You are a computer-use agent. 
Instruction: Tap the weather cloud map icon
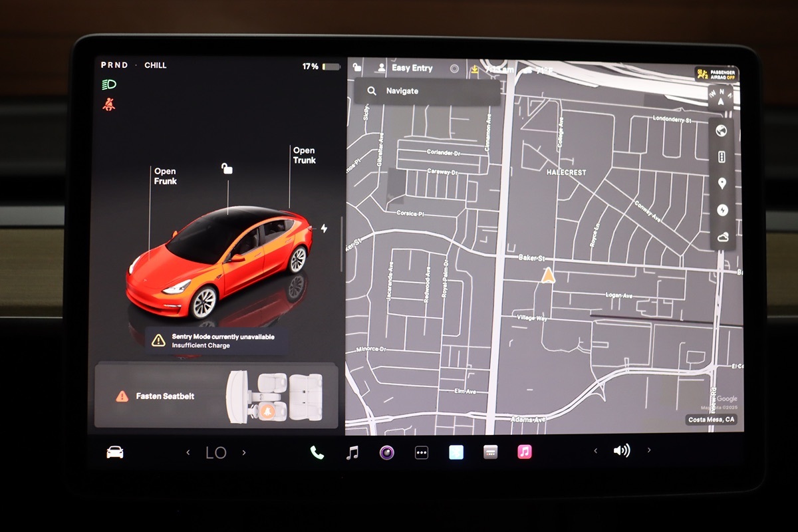[722, 237]
